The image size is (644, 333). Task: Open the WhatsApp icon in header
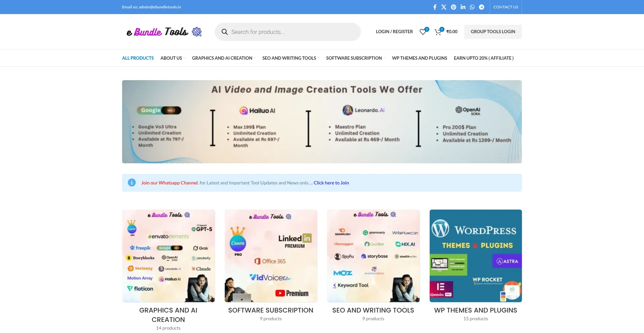click(x=472, y=7)
